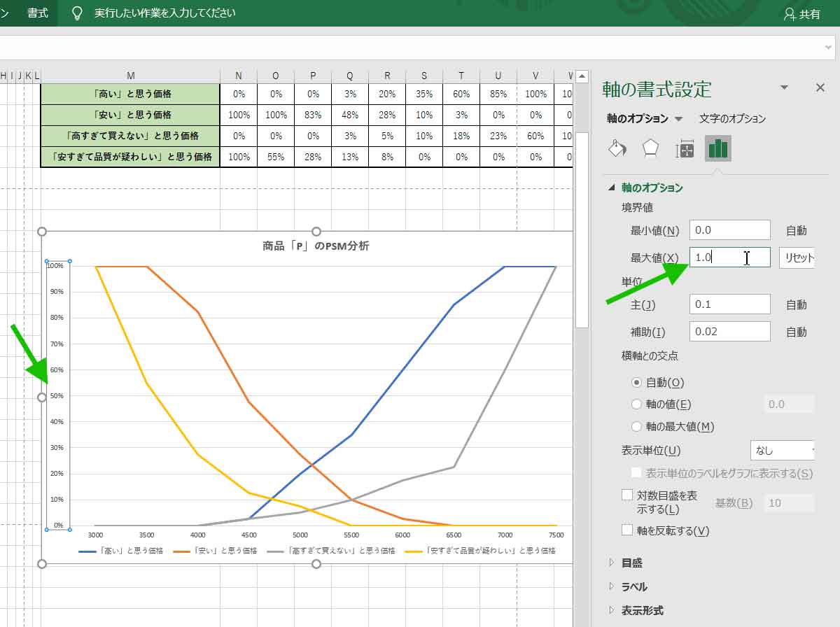Open the Size & Properties tab icon
Viewport: 840px width, 627px height.
pyautogui.click(x=684, y=149)
